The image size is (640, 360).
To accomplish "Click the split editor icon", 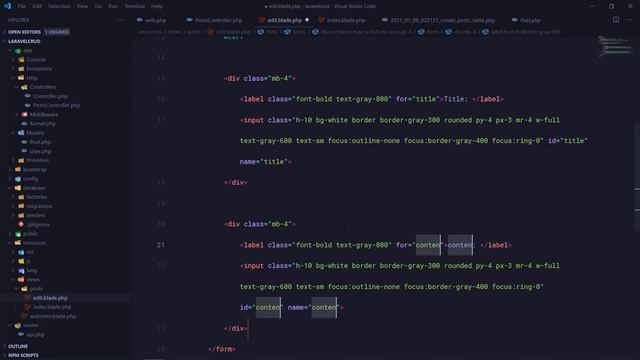I will pyautogui.click(x=616, y=20).
